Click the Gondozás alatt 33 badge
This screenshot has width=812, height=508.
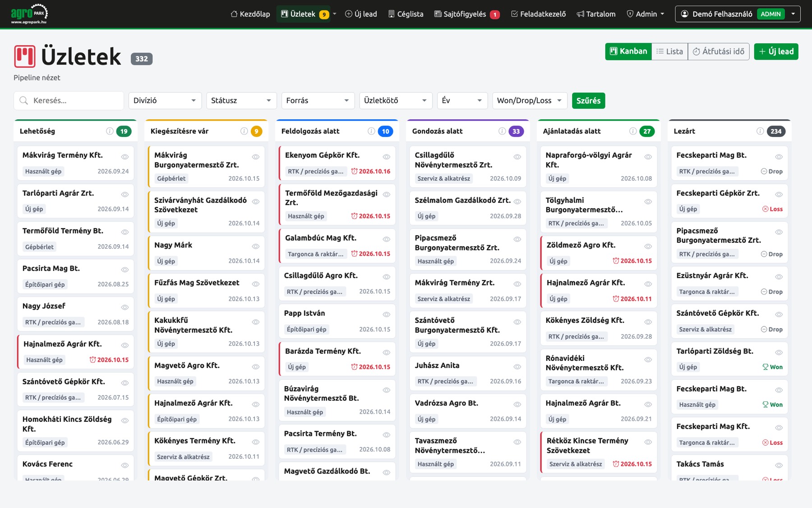pyautogui.click(x=516, y=131)
